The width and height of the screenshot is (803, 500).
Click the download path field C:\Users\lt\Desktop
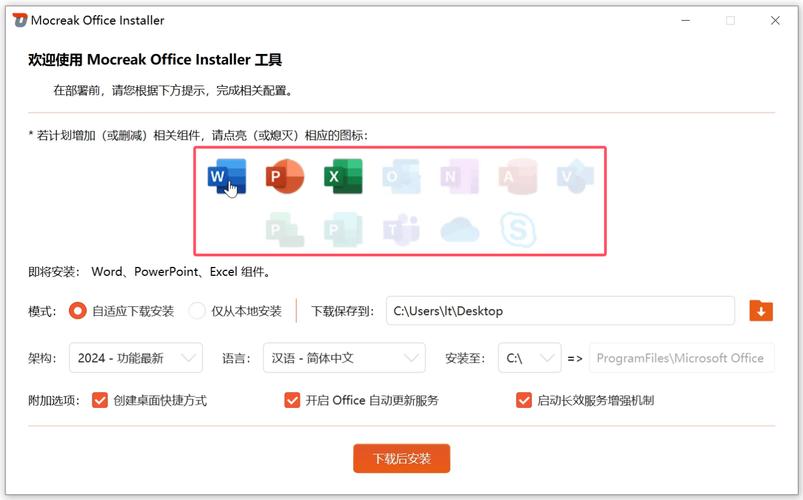click(560, 310)
